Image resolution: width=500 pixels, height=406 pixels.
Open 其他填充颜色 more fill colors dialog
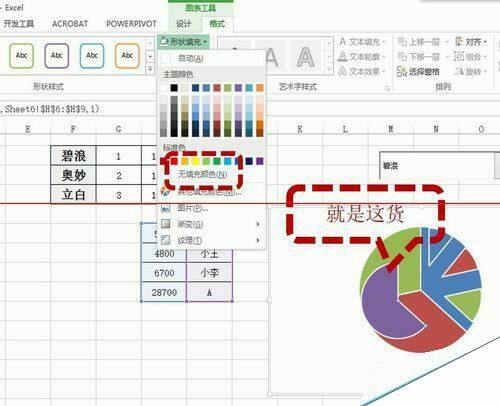[209, 192]
